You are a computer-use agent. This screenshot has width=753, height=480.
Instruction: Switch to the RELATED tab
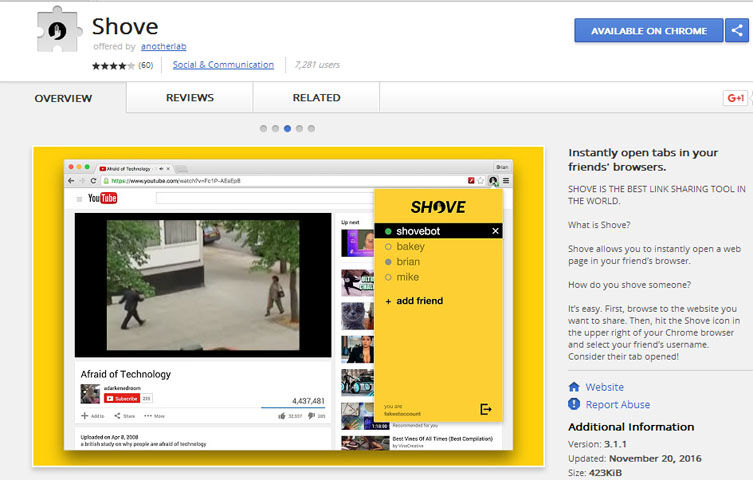pos(316,97)
